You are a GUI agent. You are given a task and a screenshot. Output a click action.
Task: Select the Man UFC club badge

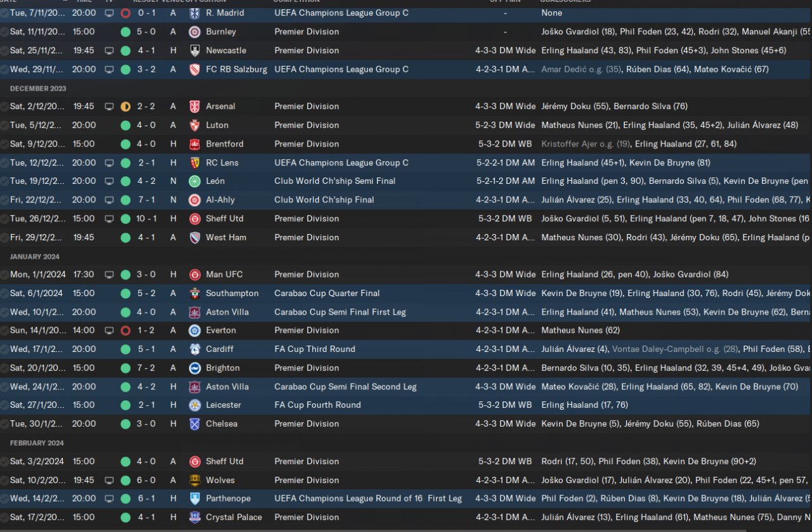[195, 275]
